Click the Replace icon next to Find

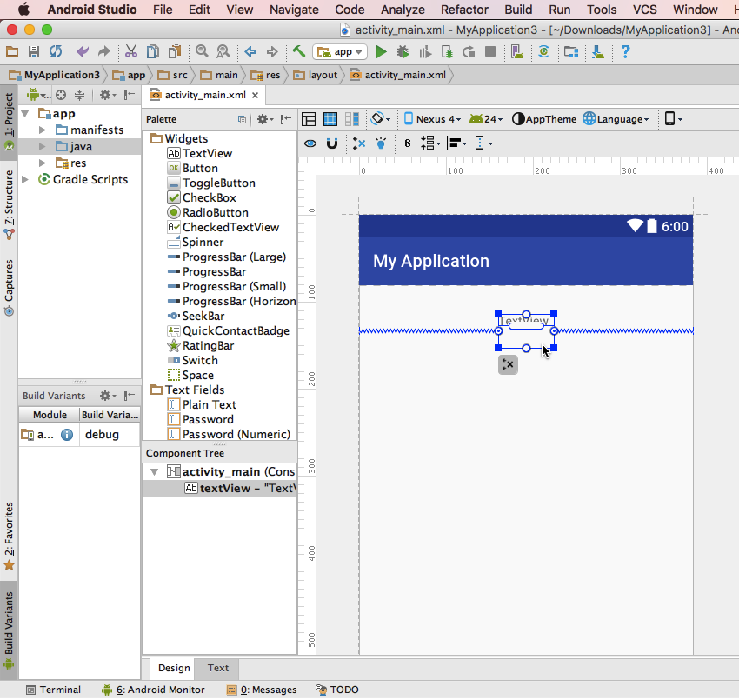pyautogui.click(x=223, y=51)
